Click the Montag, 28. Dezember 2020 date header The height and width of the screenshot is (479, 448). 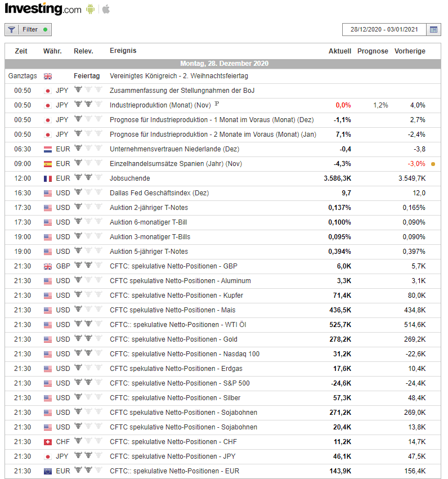[224, 64]
